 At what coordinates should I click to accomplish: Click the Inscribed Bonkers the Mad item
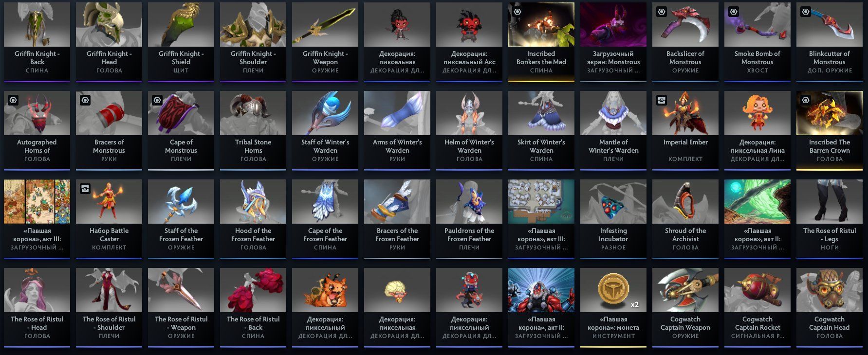(541, 42)
